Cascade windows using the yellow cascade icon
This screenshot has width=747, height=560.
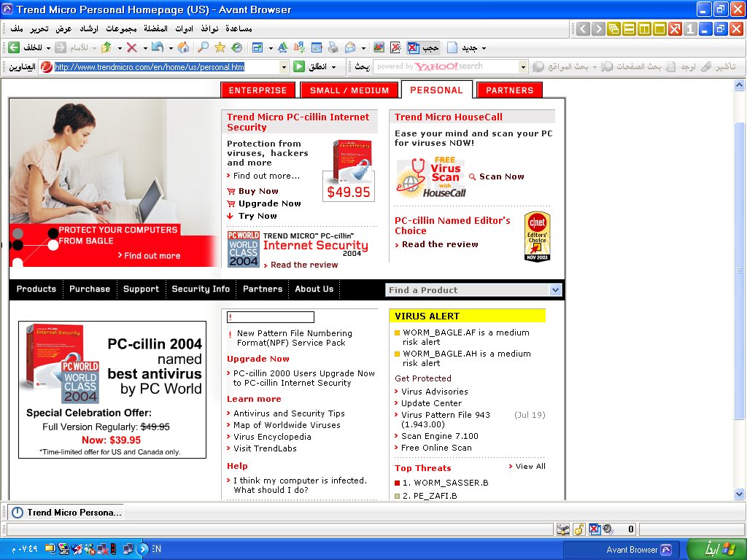pyautogui.click(x=614, y=29)
